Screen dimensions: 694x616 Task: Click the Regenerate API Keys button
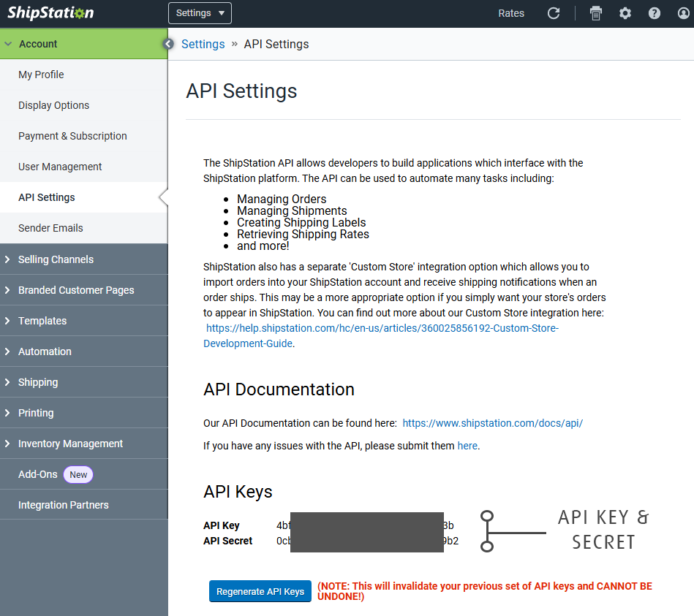[260, 591]
